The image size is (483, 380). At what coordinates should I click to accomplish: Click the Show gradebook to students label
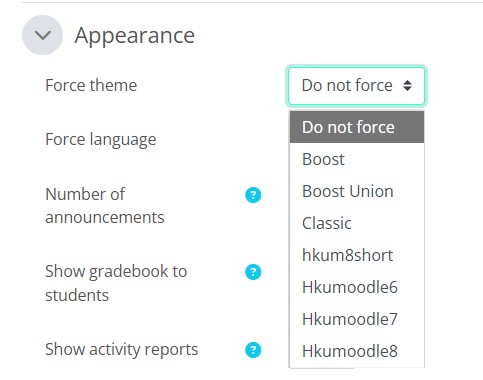coord(116,283)
